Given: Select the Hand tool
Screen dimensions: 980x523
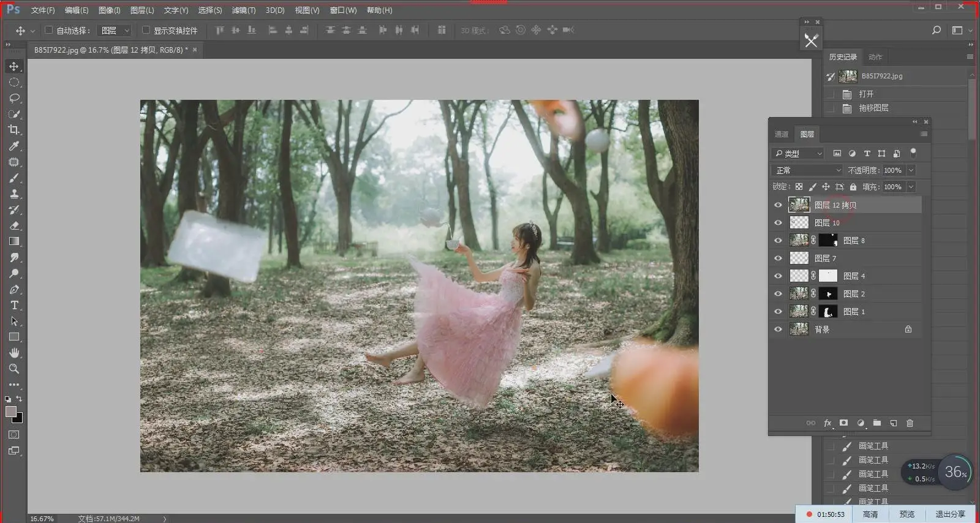Looking at the screenshot, I should [14, 353].
